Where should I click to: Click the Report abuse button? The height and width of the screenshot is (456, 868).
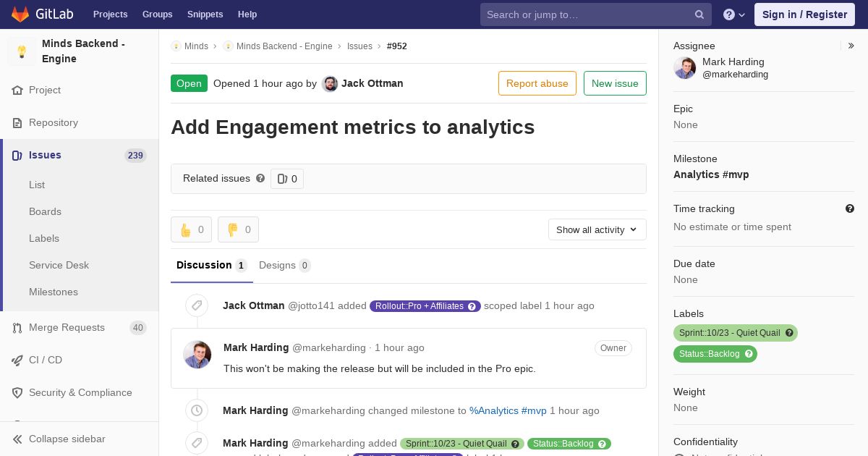pos(537,83)
